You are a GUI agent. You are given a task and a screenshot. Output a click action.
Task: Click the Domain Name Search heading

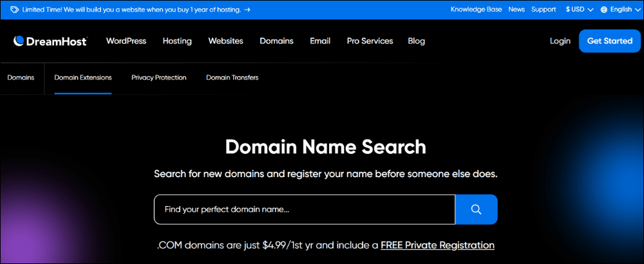[325, 147]
